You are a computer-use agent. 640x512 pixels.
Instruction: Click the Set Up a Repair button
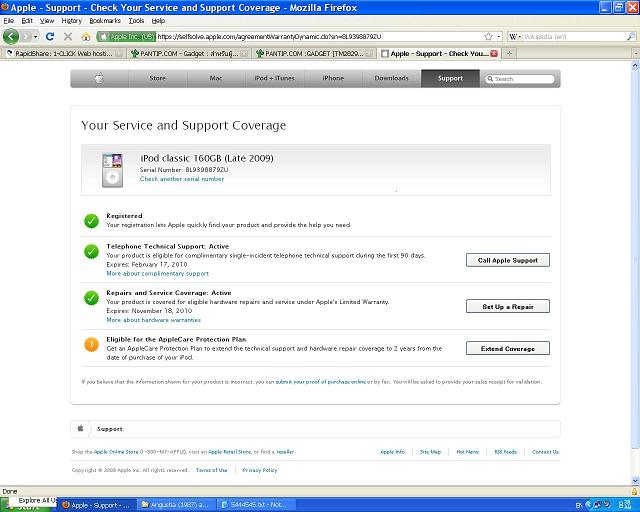508,307
